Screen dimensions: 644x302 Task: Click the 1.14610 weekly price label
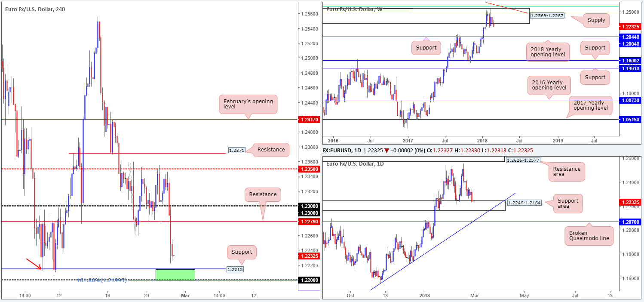[631, 68]
